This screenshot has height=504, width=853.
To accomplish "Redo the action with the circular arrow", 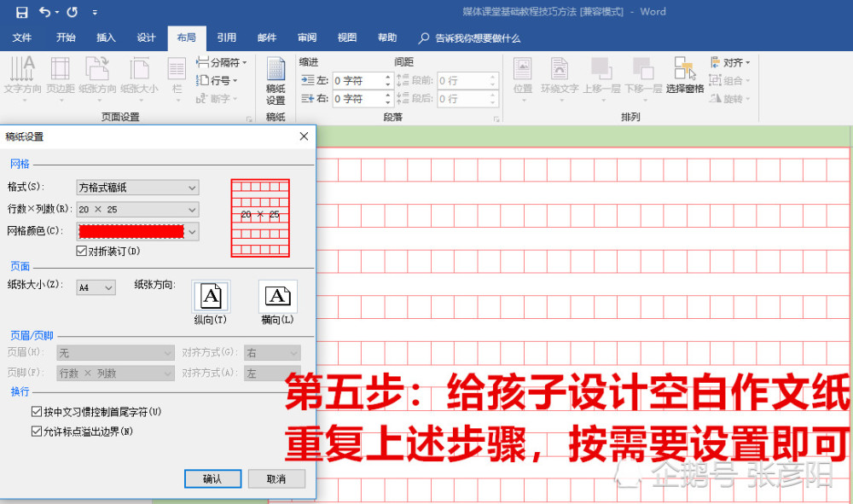I will [x=72, y=12].
